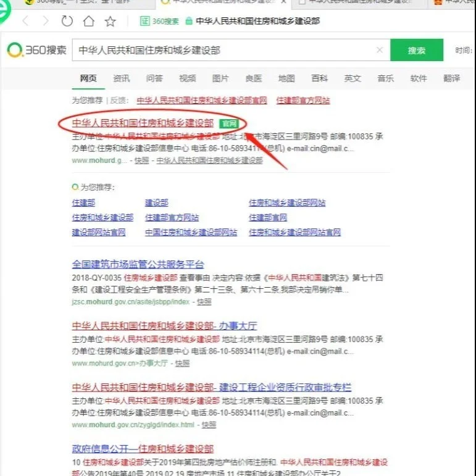Viewport: 476px width, 476px height.
Task: Open the 翻译 tab
Action: [452, 78]
